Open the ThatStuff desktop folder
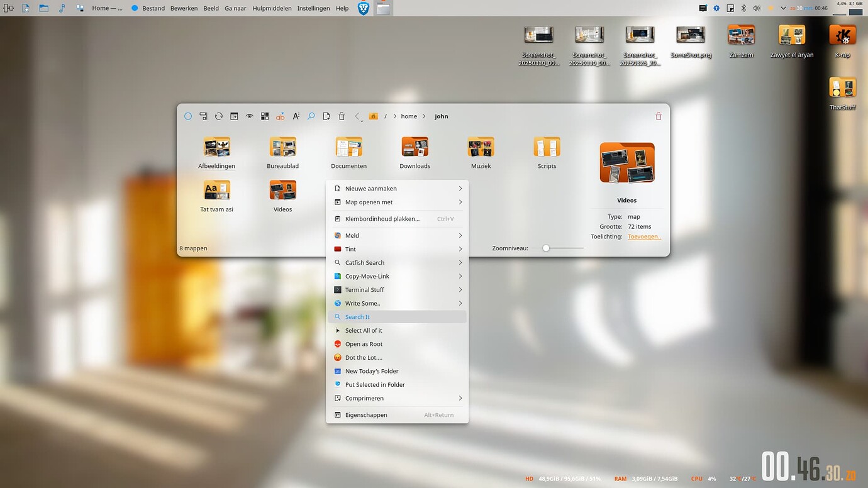This screenshot has width=868, height=488. pos(842,94)
